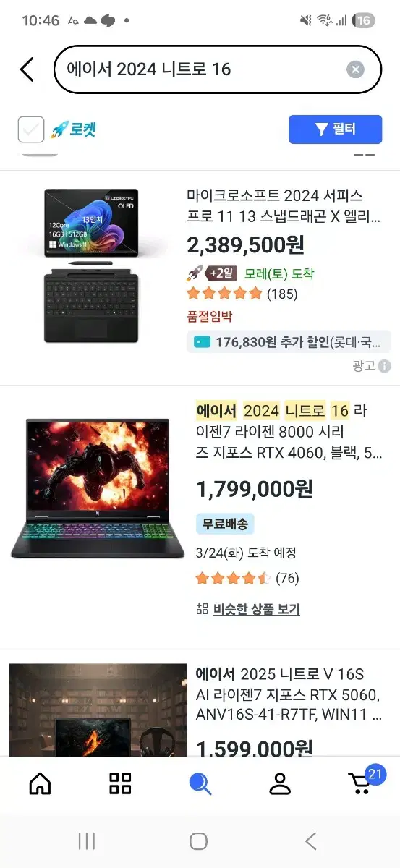Tap the ad info icon next to 광고
Image resolution: width=400 pixels, height=868 pixels.
coord(384,366)
